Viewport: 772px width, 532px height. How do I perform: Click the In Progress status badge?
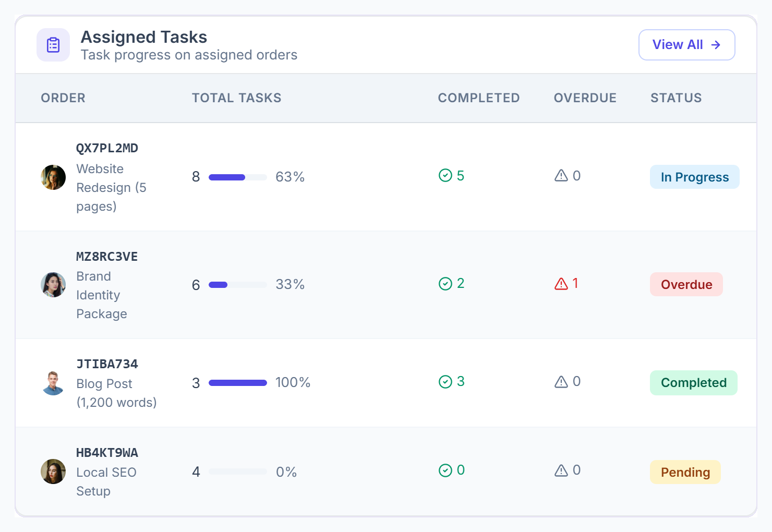tap(694, 177)
